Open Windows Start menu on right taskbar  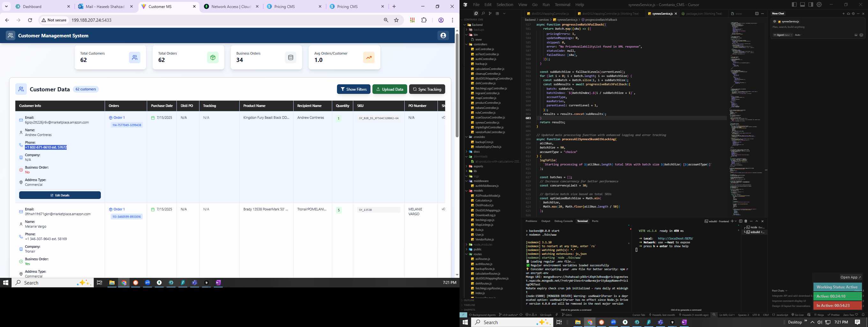465,322
